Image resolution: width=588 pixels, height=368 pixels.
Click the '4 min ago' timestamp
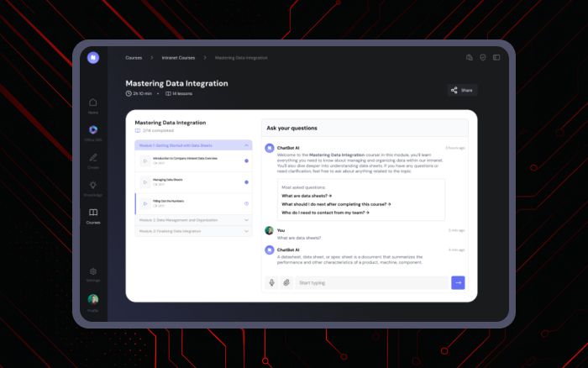(456, 250)
